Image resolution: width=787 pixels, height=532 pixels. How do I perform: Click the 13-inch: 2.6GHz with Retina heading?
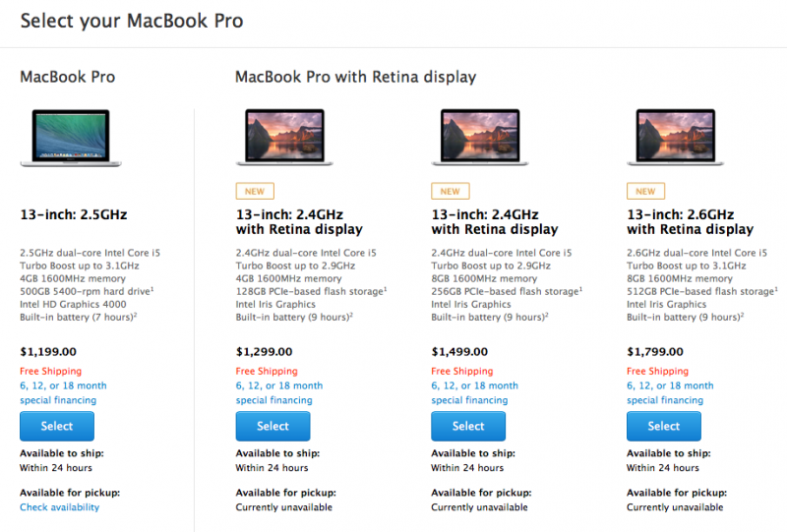coord(690,221)
